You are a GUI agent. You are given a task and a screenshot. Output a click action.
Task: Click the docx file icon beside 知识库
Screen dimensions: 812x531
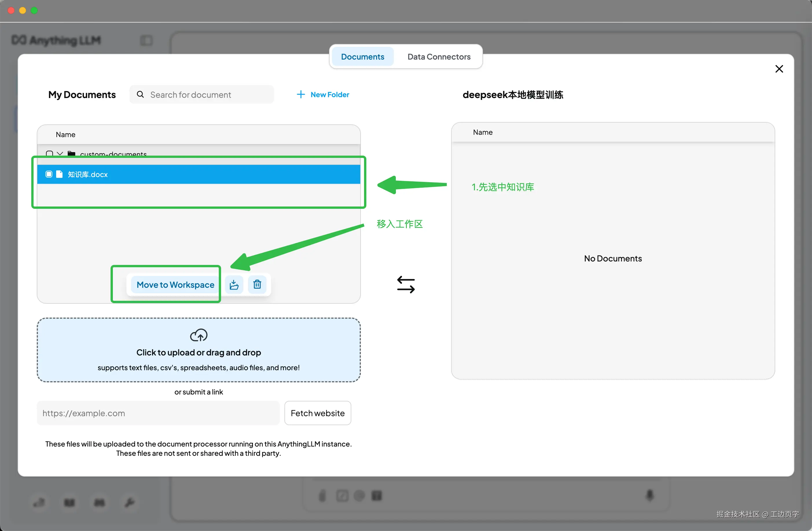(x=59, y=174)
